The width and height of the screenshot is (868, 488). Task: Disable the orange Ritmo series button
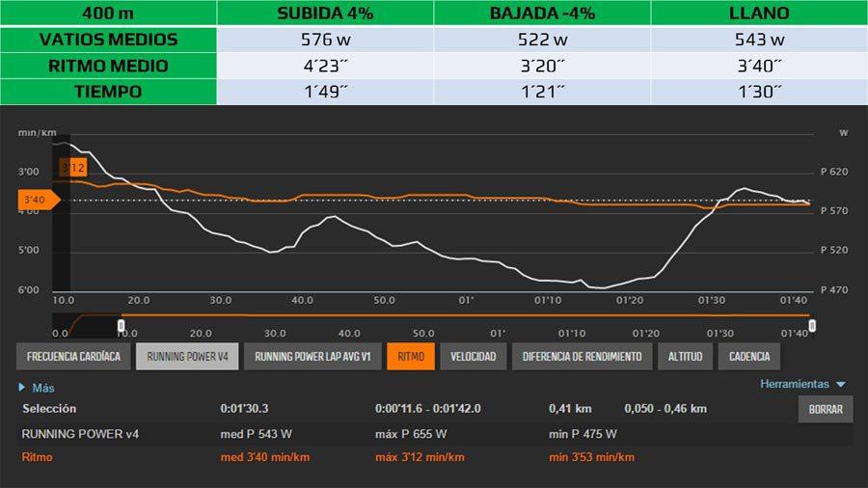[411, 356]
